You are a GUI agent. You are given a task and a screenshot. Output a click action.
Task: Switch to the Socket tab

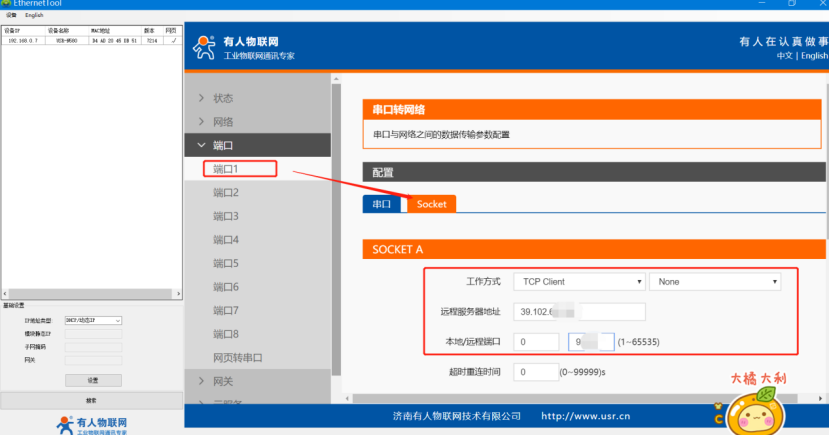tap(431, 203)
